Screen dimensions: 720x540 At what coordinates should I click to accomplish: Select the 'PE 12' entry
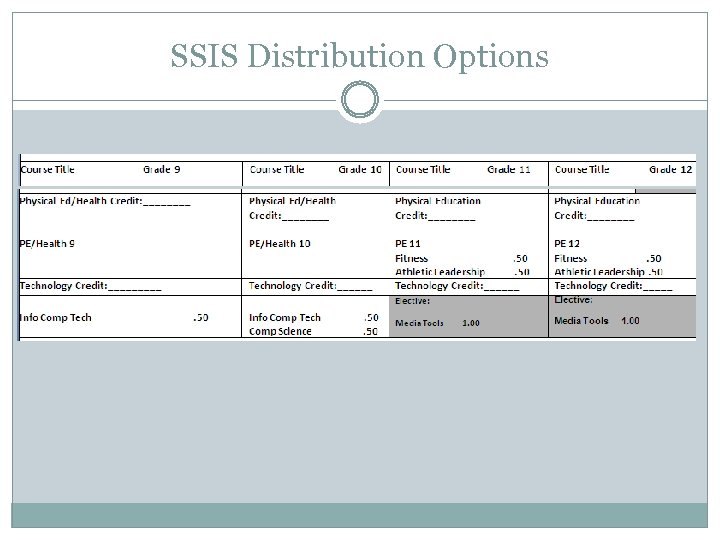click(x=567, y=244)
